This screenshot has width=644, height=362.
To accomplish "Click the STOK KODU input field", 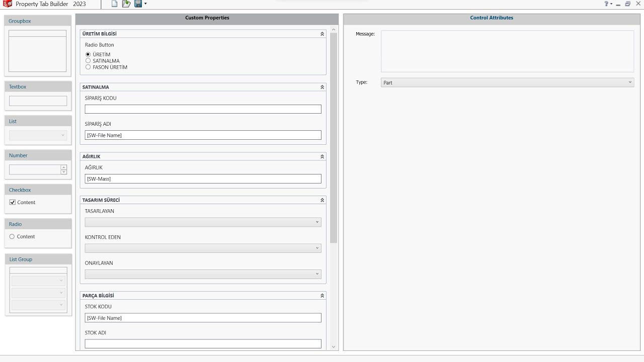I will tap(203, 318).
